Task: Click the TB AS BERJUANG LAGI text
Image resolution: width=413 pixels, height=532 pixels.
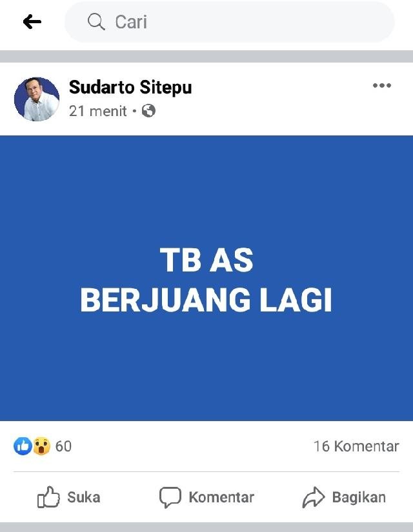Action: (x=206, y=280)
